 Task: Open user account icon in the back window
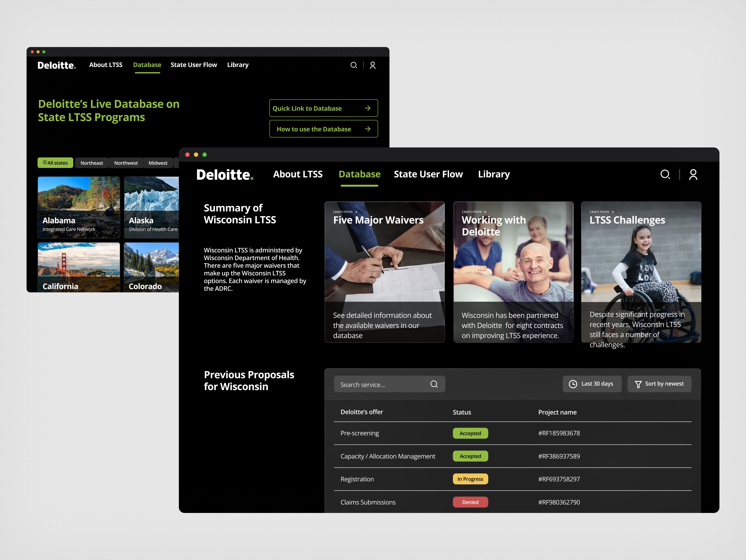tap(373, 65)
